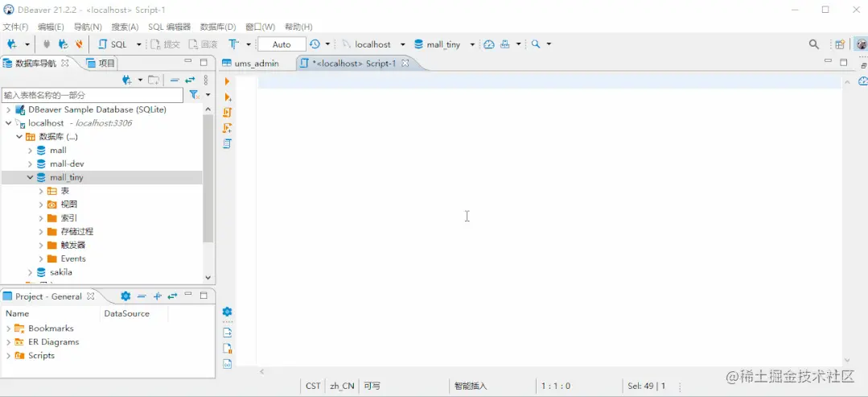Select the Events folder
868x397 pixels.
tap(73, 258)
